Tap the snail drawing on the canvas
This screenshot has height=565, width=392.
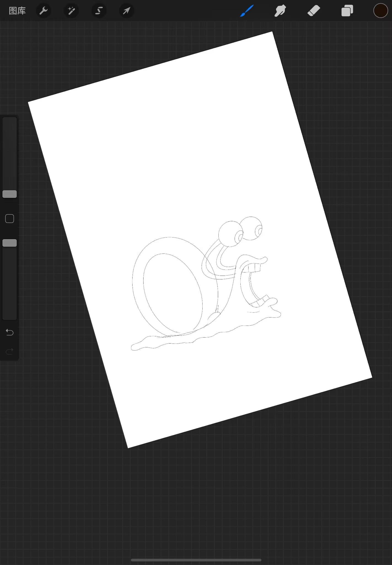tap(205, 284)
